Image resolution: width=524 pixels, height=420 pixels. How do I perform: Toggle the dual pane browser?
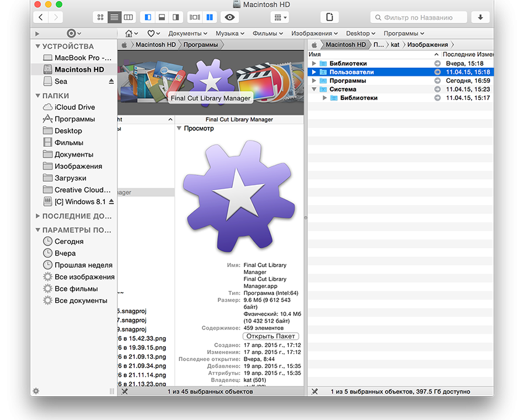(x=210, y=18)
